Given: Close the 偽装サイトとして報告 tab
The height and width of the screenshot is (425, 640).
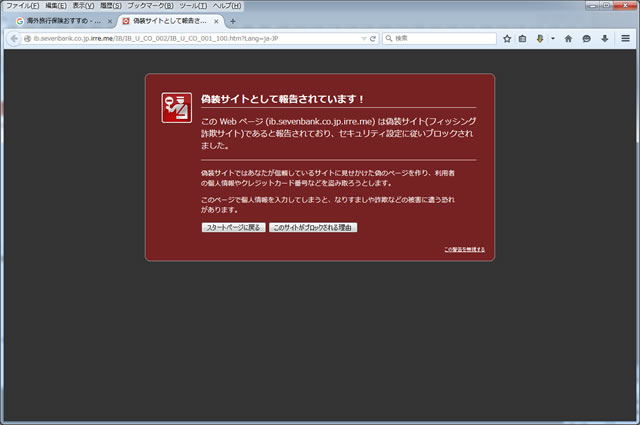Looking at the screenshot, I should tap(216, 21).
